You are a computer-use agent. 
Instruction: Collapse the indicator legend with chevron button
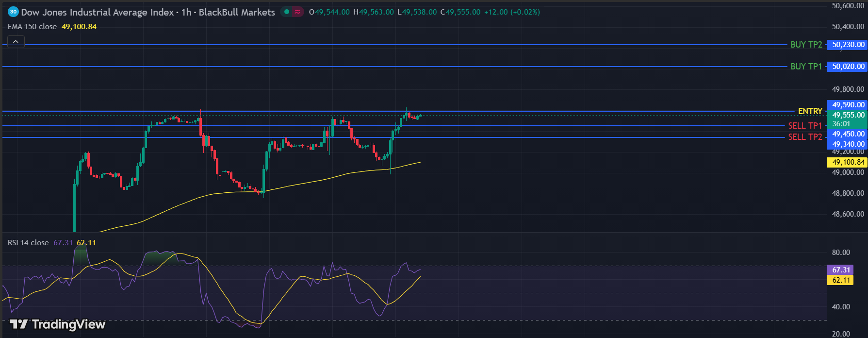pyautogui.click(x=16, y=42)
